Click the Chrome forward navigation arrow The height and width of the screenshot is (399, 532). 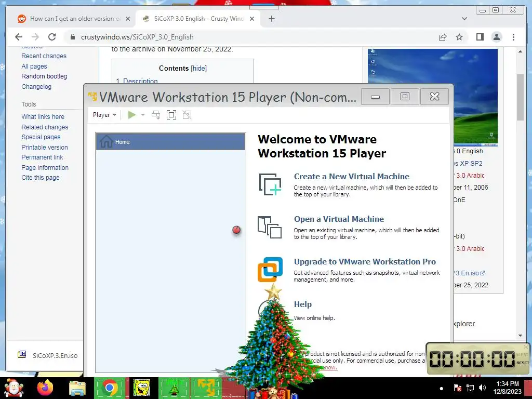(35, 37)
